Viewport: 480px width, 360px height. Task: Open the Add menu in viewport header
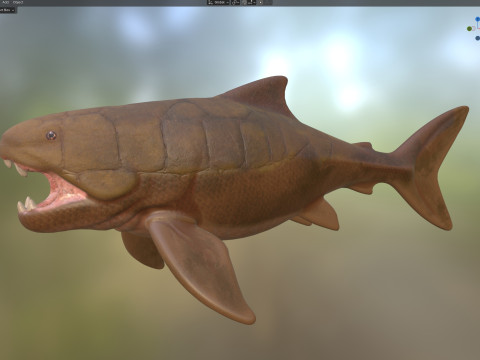point(5,2)
